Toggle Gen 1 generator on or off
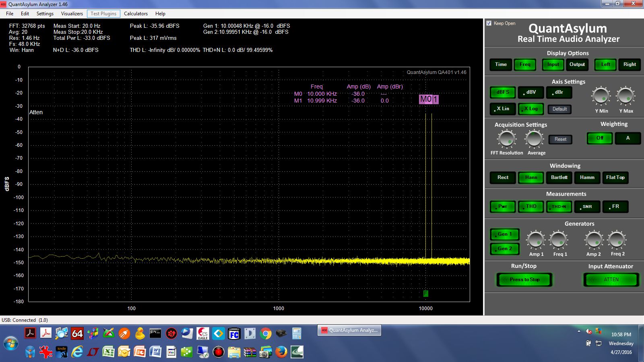The width and height of the screenshot is (644, 362). click(505, 234)
